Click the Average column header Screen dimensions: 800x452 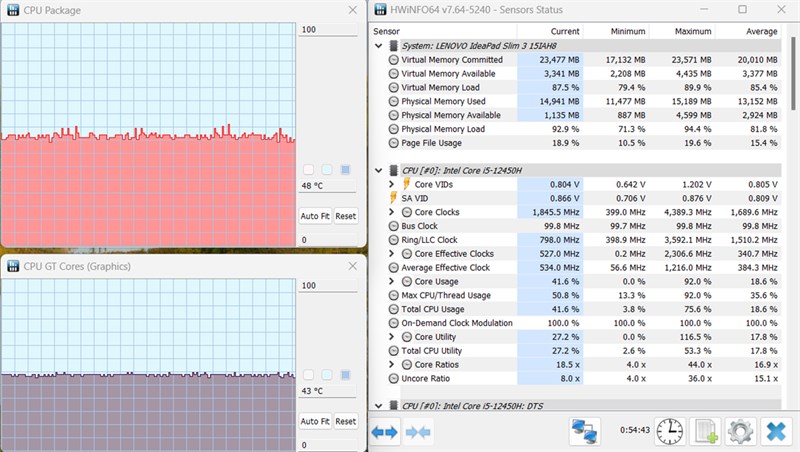(x=762, y=32)
